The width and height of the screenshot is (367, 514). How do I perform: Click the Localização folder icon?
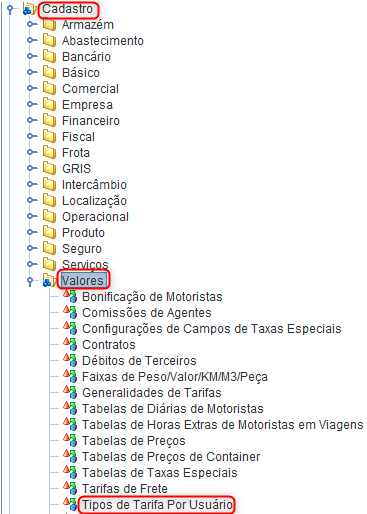pyautogui.click(x=49, y=200)
